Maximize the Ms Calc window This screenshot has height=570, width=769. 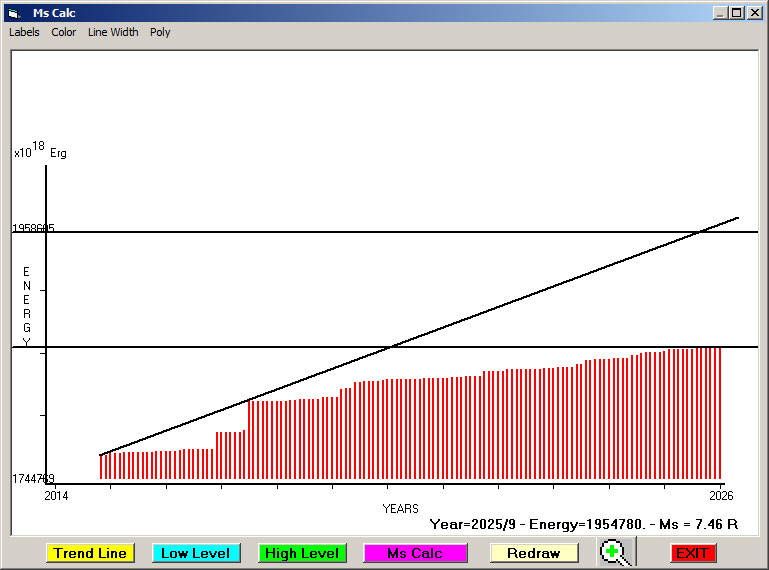(x=736, y=13)
